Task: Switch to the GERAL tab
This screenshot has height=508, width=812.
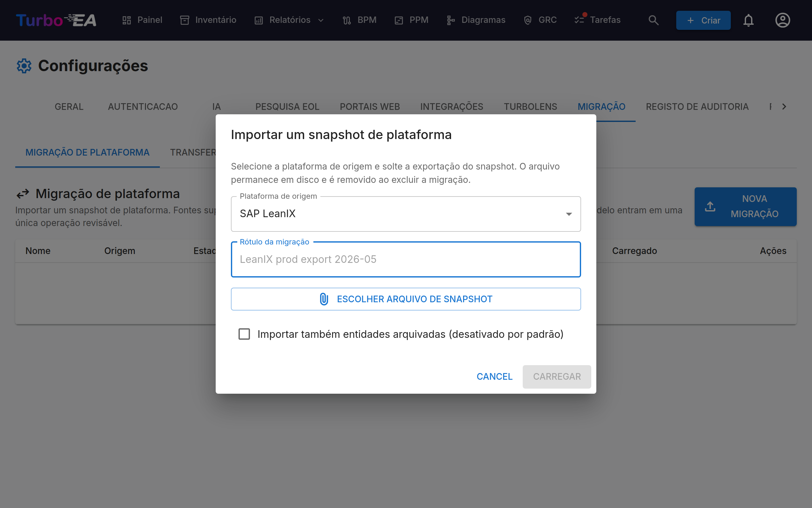Action: [69, 106]
